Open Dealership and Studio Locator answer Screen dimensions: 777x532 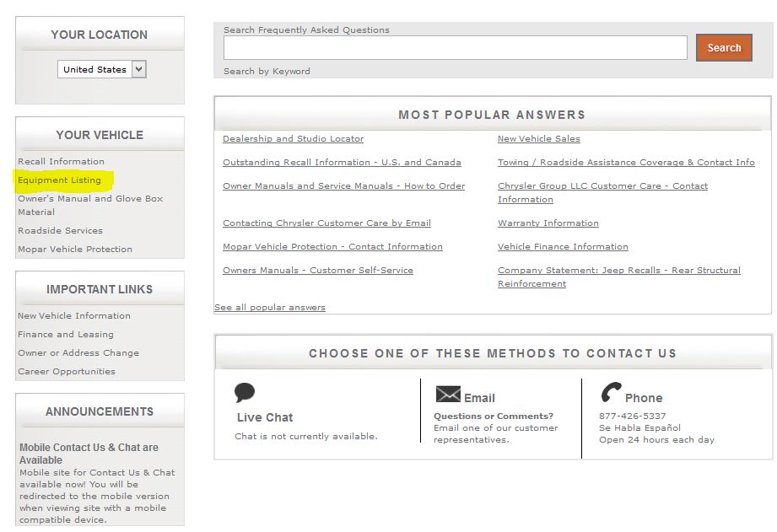point(293,139)
